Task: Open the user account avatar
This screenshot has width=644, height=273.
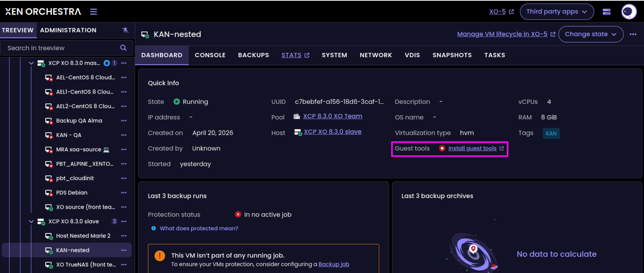Action: 628,12
